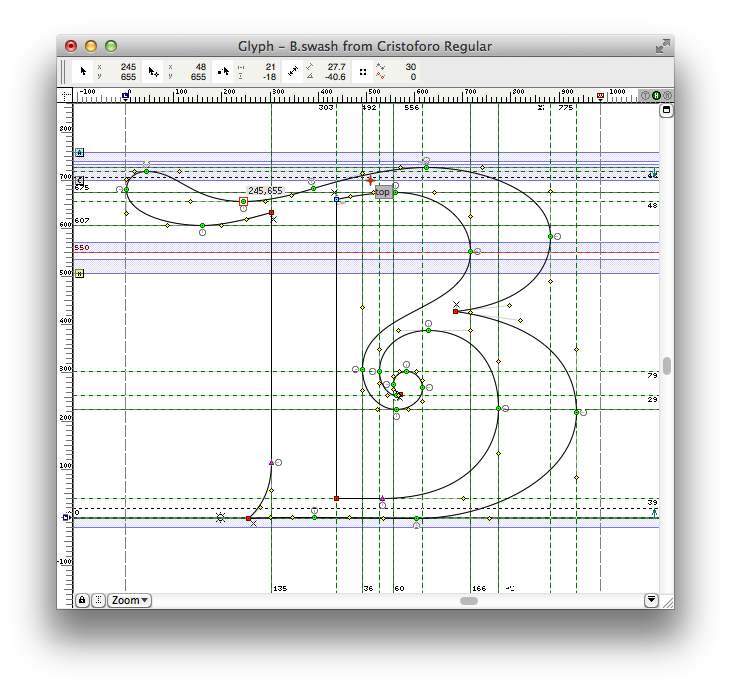This screenshot has width=731, height=688.
Task: Click the grey 'top' anchor label
Action: pos(383,192)
